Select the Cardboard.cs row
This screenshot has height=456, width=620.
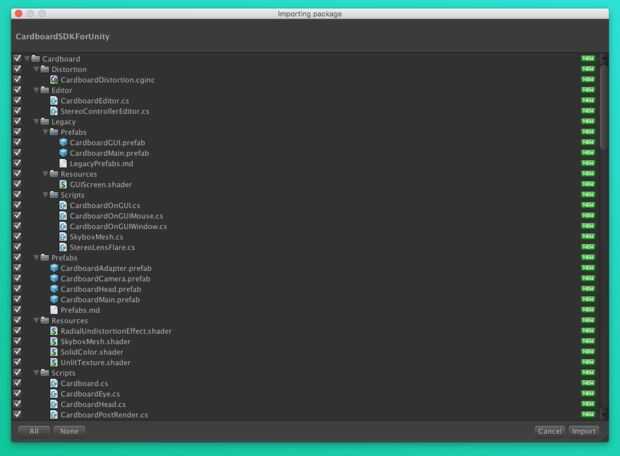coord(304,383)
